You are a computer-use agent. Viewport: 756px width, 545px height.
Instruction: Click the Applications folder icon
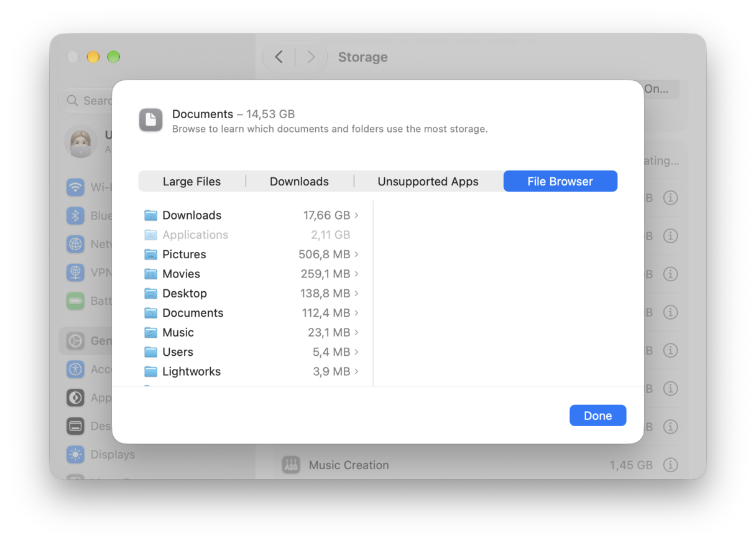[150, 235]
